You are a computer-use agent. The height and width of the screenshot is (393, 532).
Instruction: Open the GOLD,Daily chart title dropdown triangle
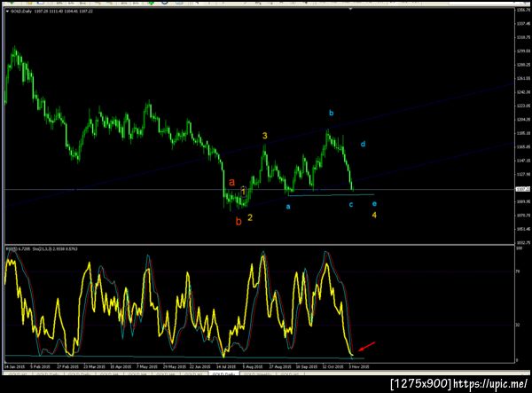tap(7, 12)
